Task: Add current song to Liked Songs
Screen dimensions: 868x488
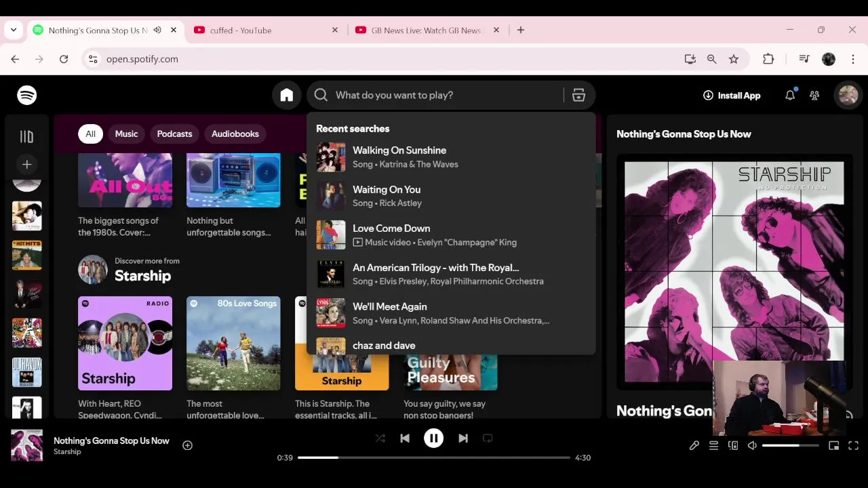Action: [x=187, y=445]
